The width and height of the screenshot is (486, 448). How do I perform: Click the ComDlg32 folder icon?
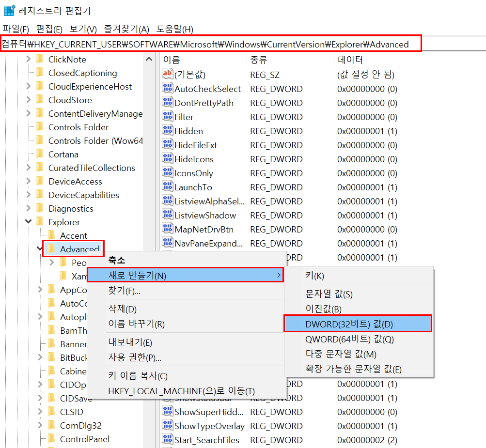click(x=52, y=425)
